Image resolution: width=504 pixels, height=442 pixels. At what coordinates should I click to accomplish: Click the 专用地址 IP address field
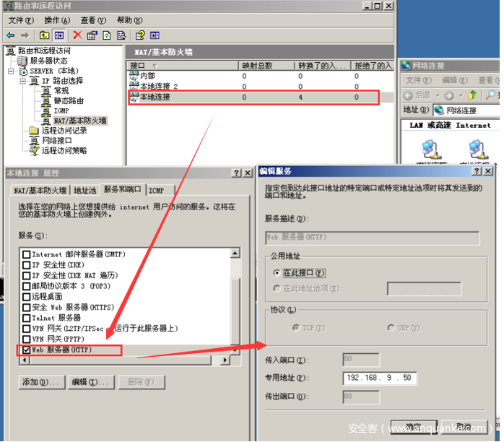pyautogui.click(x=380, y=378)
